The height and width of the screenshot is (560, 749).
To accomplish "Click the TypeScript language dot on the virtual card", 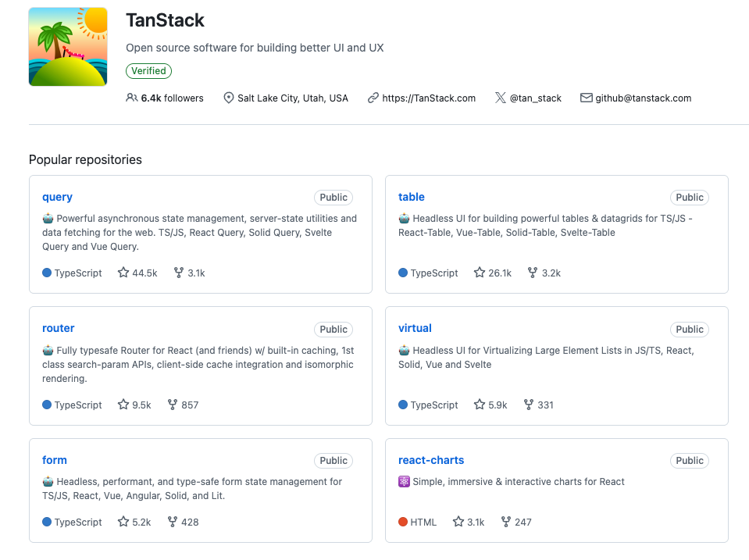I will [402, 405].
